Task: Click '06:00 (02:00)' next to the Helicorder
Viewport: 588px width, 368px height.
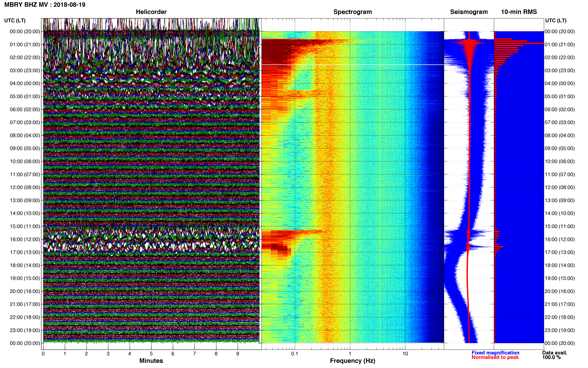Action: (x=25, y=110)
